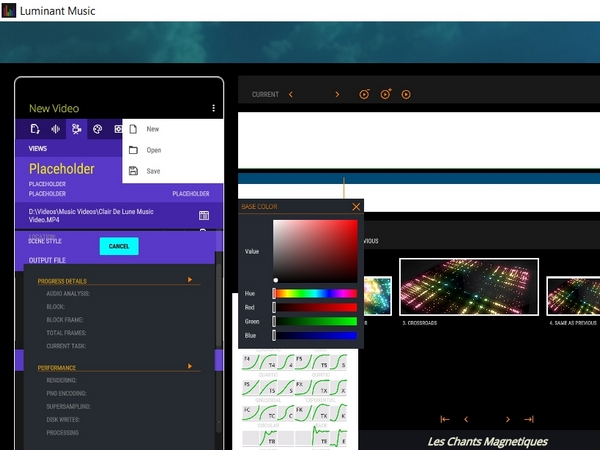The height and width of the screenshot is (450, 600).
Task: Adjust the Red channel slider
Action: tap(315, 307)
